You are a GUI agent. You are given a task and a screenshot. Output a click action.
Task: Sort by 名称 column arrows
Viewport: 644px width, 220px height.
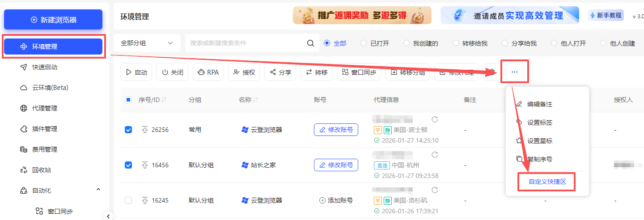[256, 100]
